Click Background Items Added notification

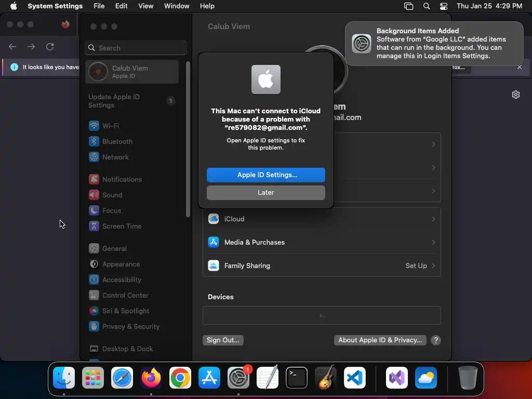tap(434, 44)
